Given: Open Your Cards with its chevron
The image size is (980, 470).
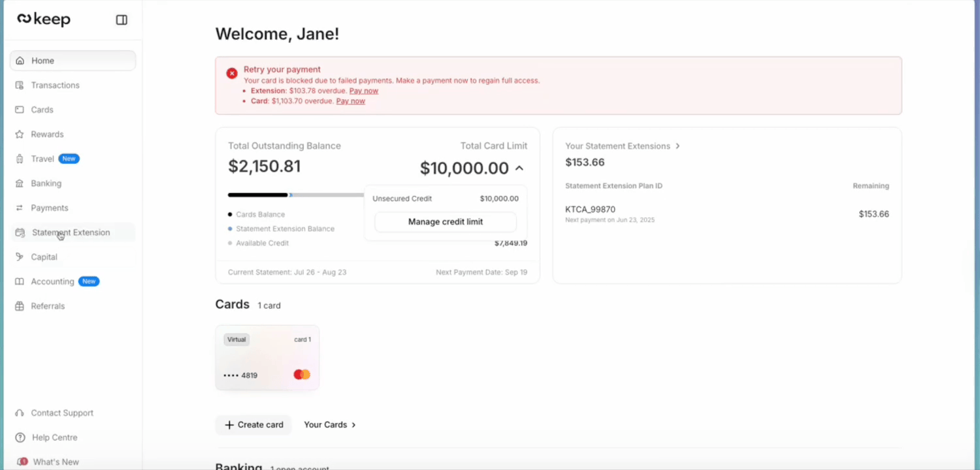Looking at the screenshot, I should 353,424.
